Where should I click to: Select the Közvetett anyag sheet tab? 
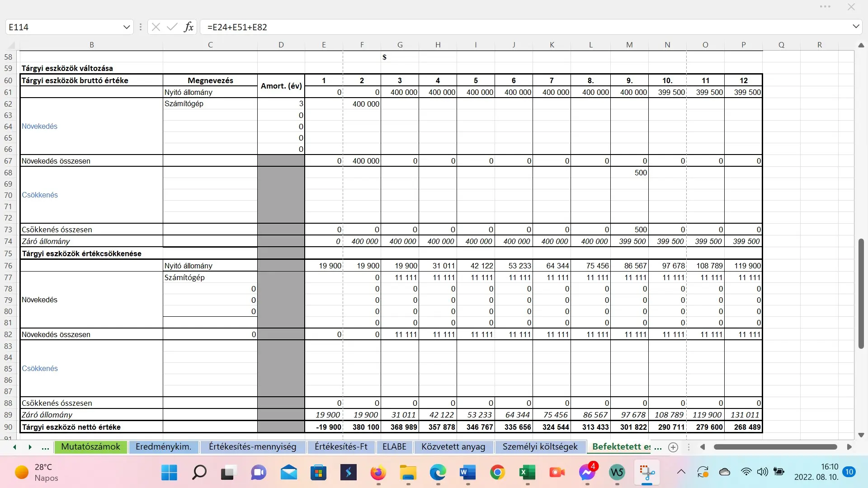453,447
